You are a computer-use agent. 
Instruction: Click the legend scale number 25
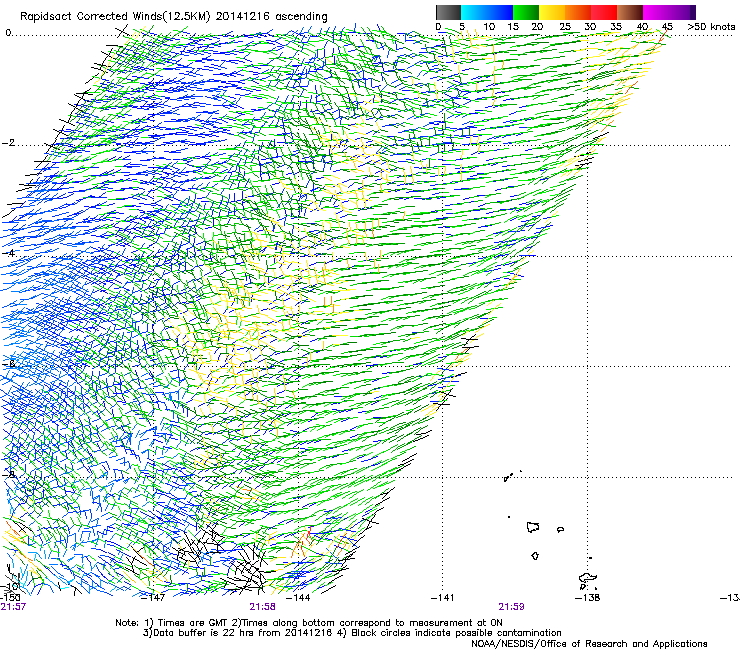(x=564, y=27)
